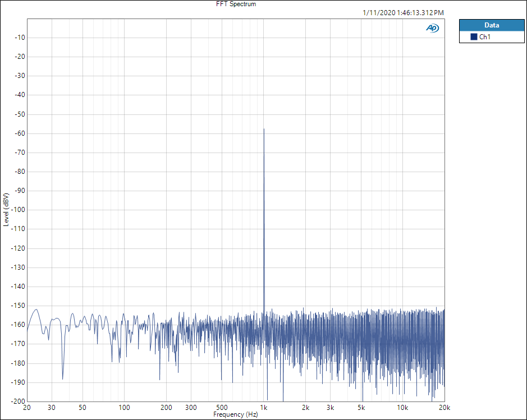The height and width of the screenshot is (420, 527).
Task: Click the -10 tick label on the level axis
Action: (20, 38)
